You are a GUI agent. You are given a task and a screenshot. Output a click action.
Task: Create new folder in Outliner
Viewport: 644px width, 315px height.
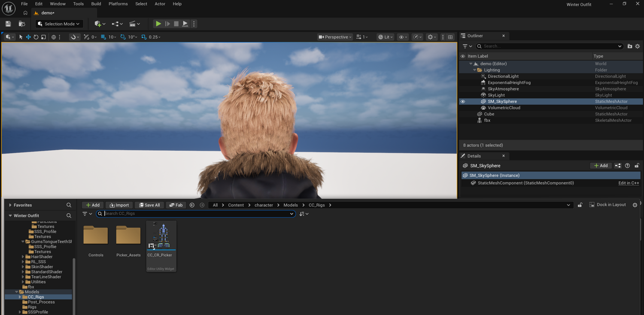pyautogui.click(x=630, y=46)
